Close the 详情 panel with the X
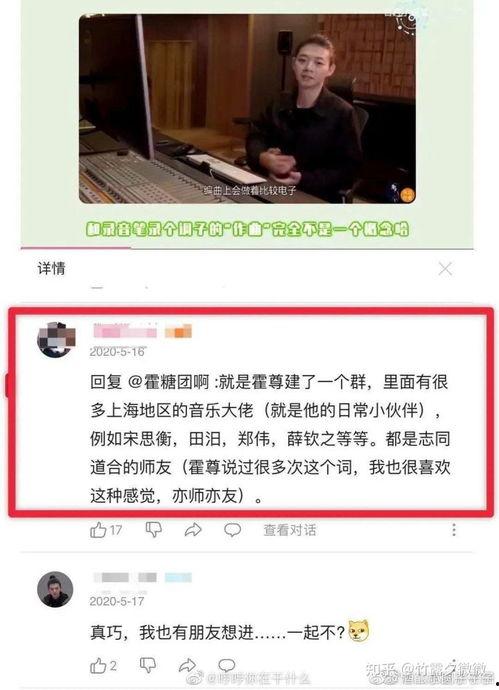The width and height of the screenshot is (499, 690). [x=445, y=268]
